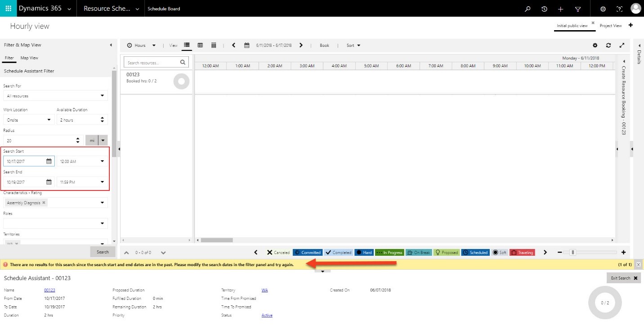Toggle the Committed status legend
This screenshot has width=644, height=326.
tap(308, 253)
